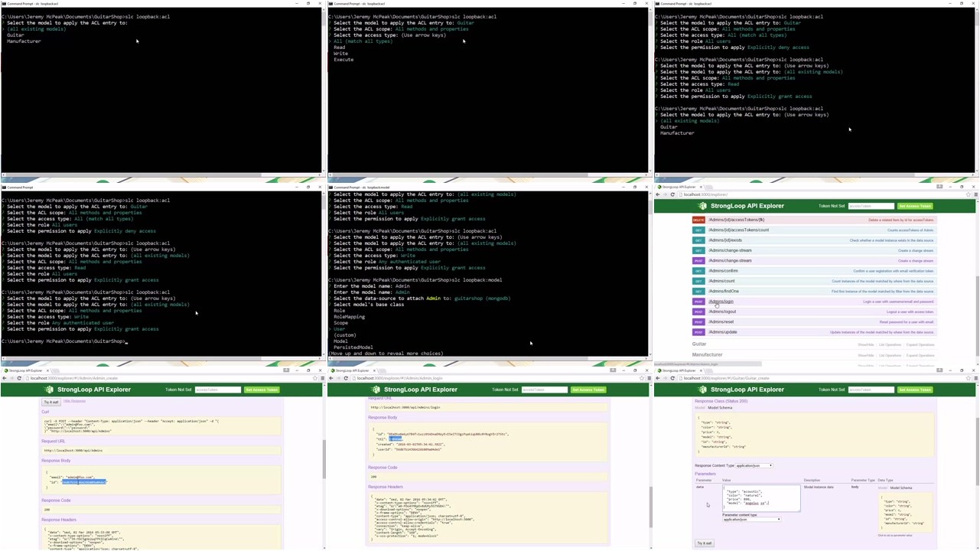This screenshot has width=980, height=551.
Task: Click Hide Response link in Admin_create window
Action: coord(75,402)
